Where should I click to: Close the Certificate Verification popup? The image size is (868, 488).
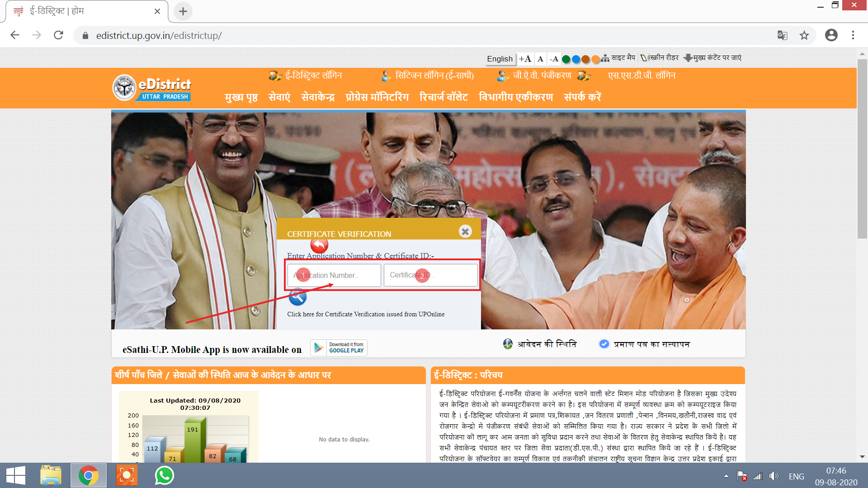point(465,231)
